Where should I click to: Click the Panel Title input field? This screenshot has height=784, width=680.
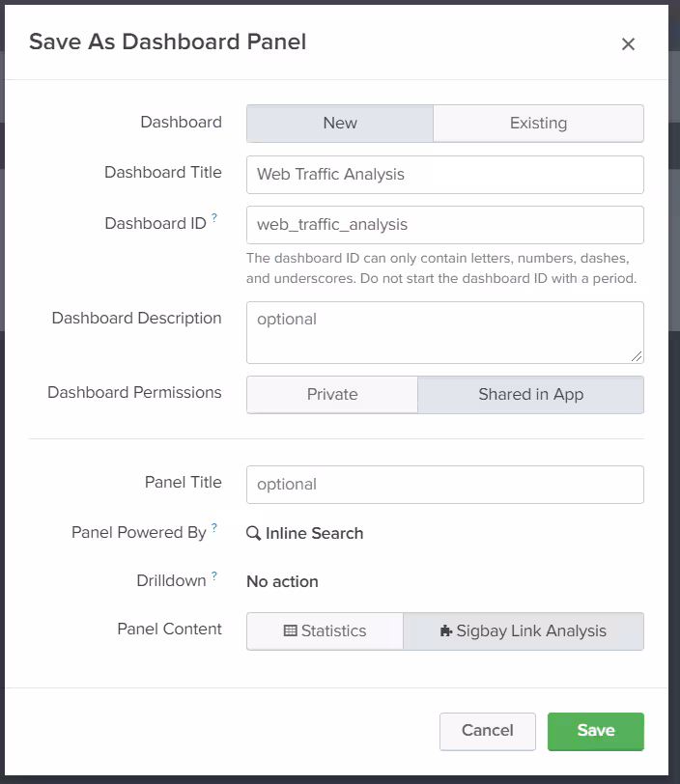tap(444, 485)
